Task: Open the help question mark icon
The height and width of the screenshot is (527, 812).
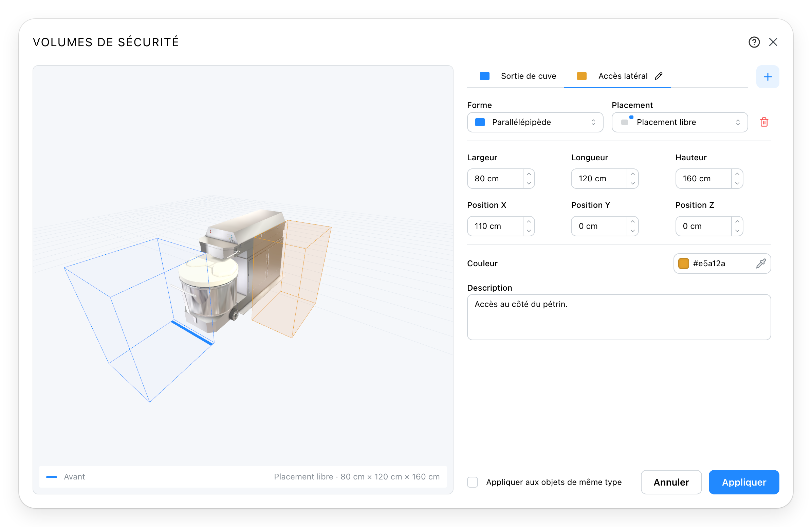Action: (x=754, y=42)
